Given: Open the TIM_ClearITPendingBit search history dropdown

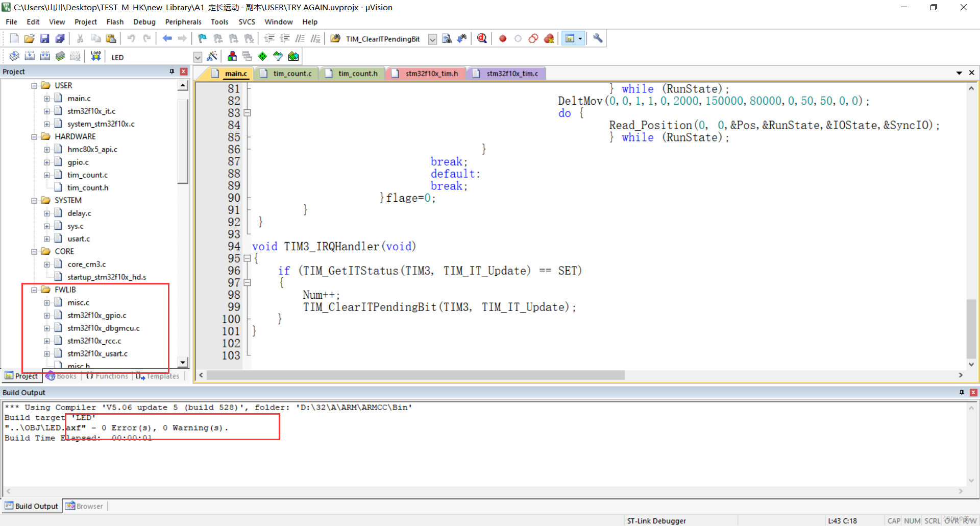Looking at the screenshot, I should [x=432, y=39].
